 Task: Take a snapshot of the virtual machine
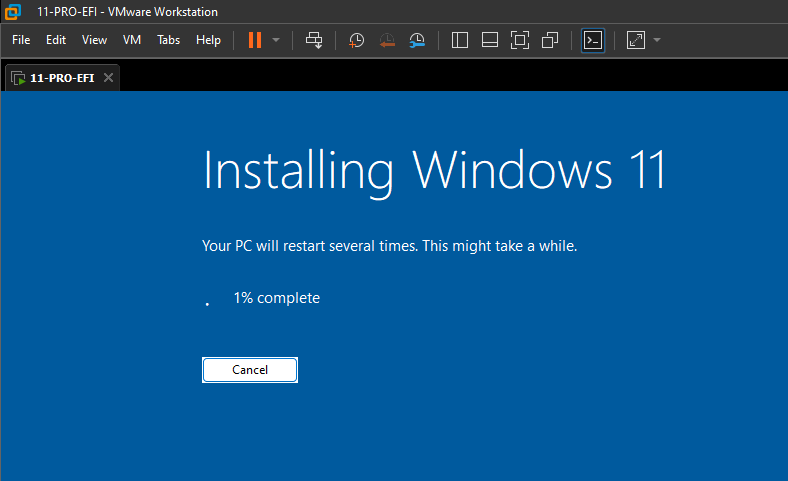coord(356,40)
